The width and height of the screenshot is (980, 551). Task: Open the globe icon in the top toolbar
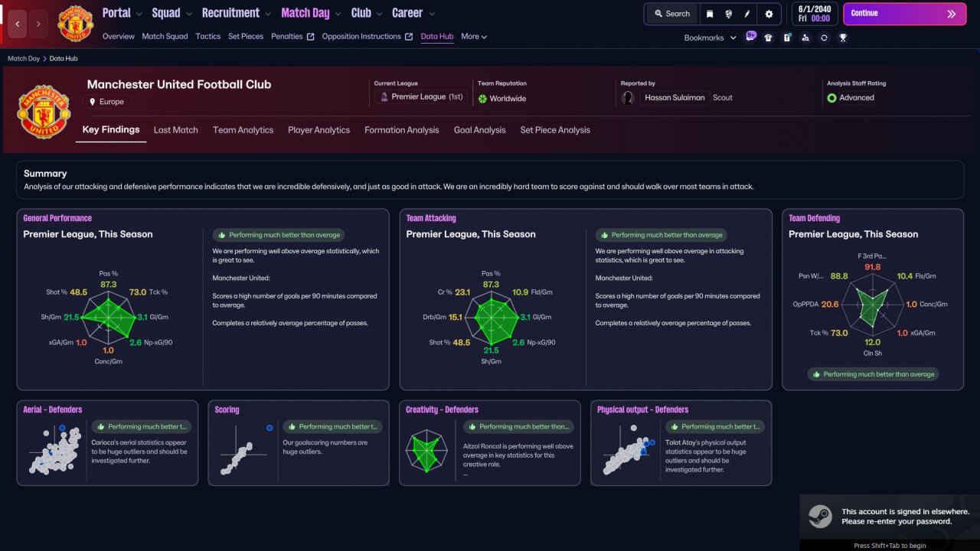[729, 14]
